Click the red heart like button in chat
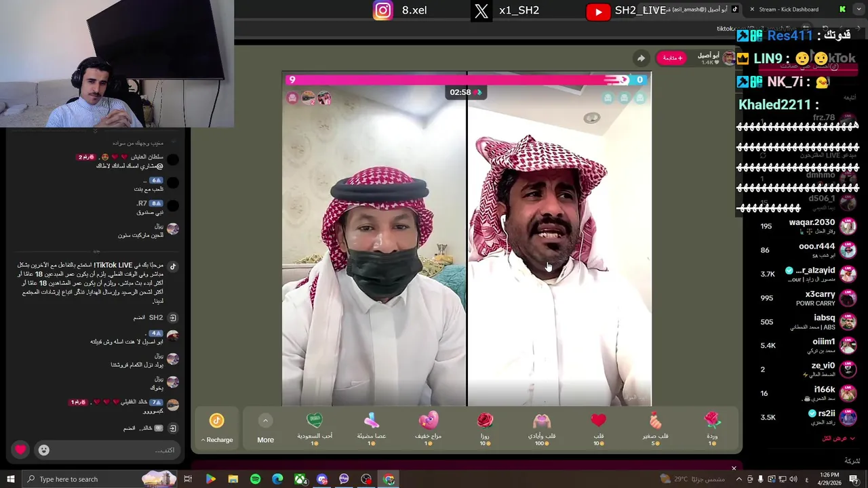The image size is (868, 488). coord(20,449)
